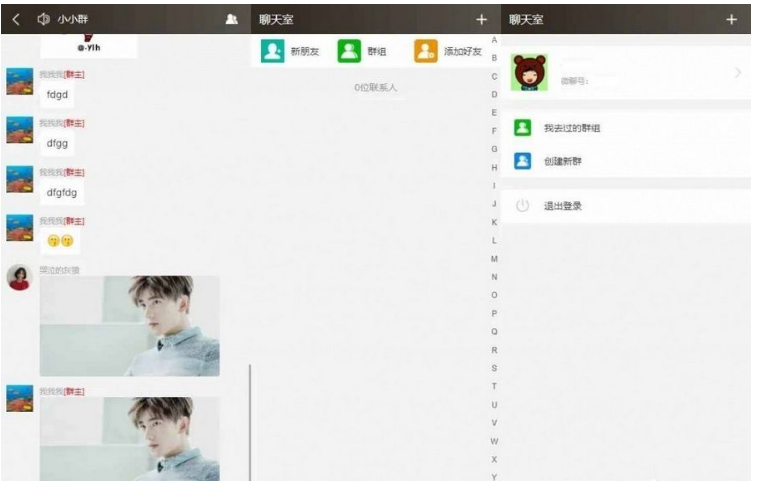Select 创建新群 entry
This screenshot has height=481, width=758.
[x=627, y=161]
